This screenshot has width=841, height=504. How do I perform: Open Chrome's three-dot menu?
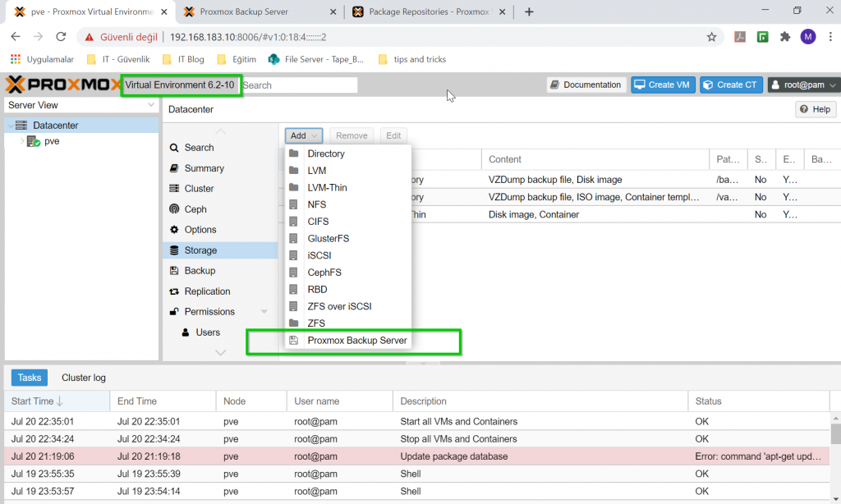click(830, 37)
